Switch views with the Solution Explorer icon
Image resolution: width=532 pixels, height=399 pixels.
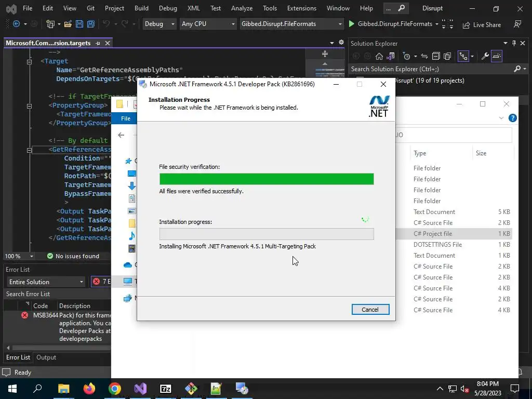(x=391, y=56)
